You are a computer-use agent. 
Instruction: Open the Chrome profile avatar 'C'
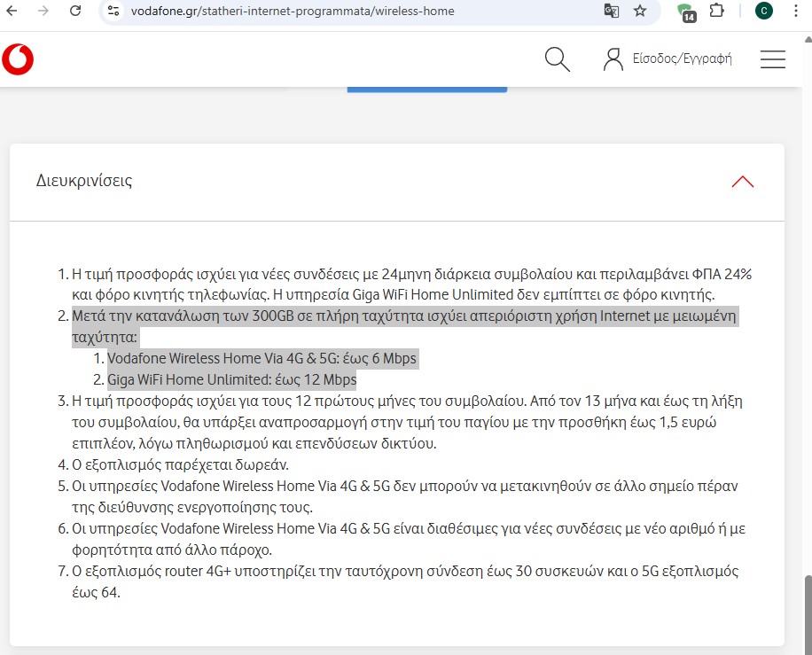click(x=763, y=11)
